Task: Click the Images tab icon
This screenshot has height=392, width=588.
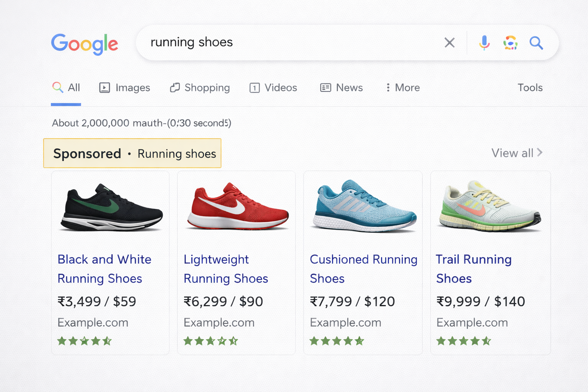Action: click(104, 88)
